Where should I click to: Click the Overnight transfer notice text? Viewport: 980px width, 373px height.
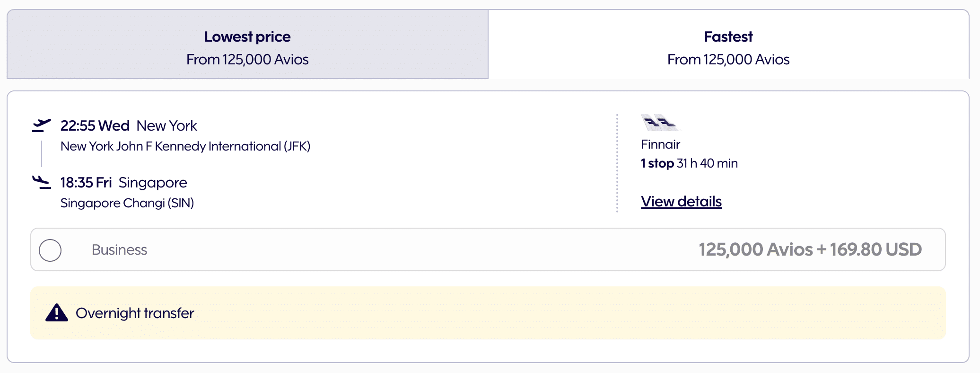135,313
